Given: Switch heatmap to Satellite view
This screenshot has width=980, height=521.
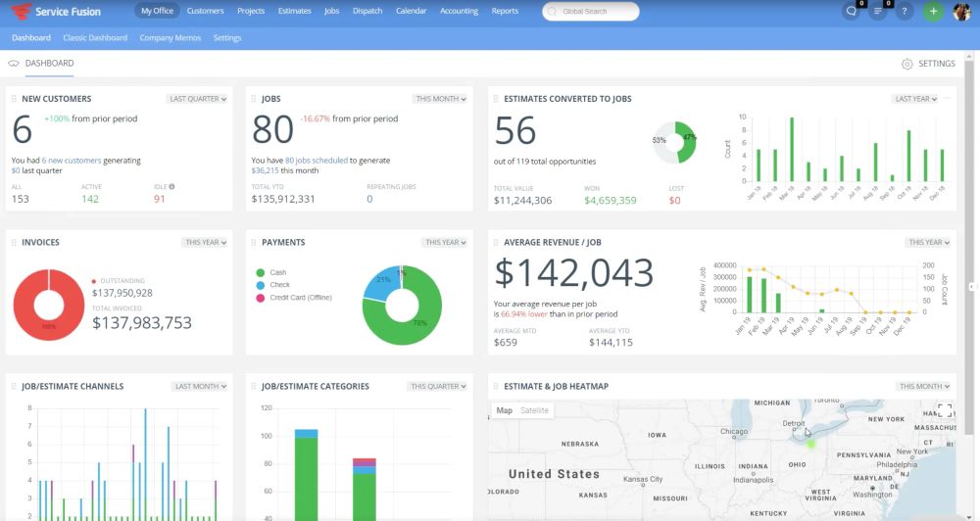Looking at the screenshot, I should click(x=534, y=410).
